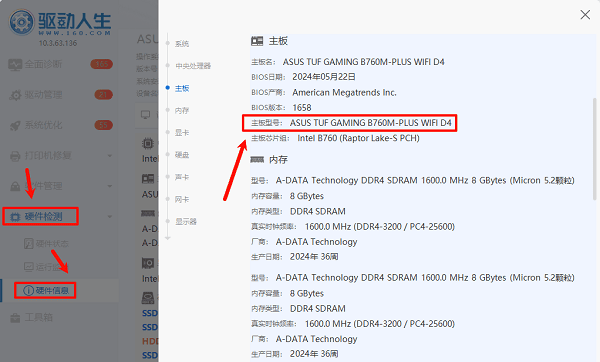Image resolution: width=600 pixels, height=362 pixels.
Task: Collapse the 硬件检测 arrow
Action: pos(110,217)
